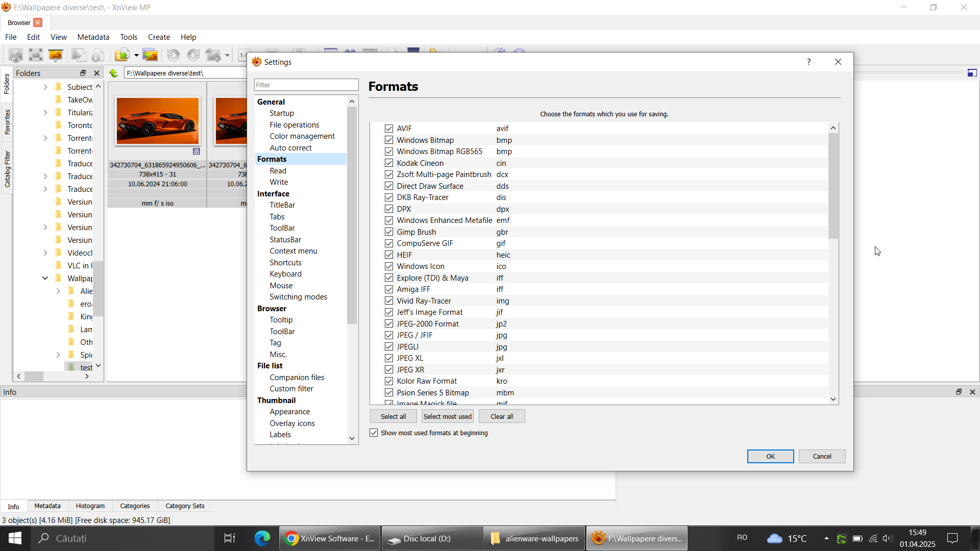Open the dropdown arrow beside batch transform icon
Viewport: 980px width, 551px height.
point(227,55)
